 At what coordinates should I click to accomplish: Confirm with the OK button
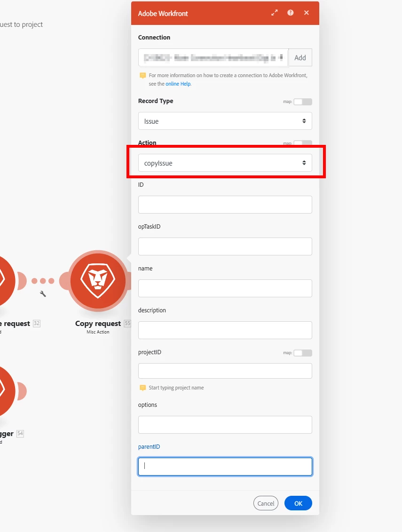click(298, 503)
